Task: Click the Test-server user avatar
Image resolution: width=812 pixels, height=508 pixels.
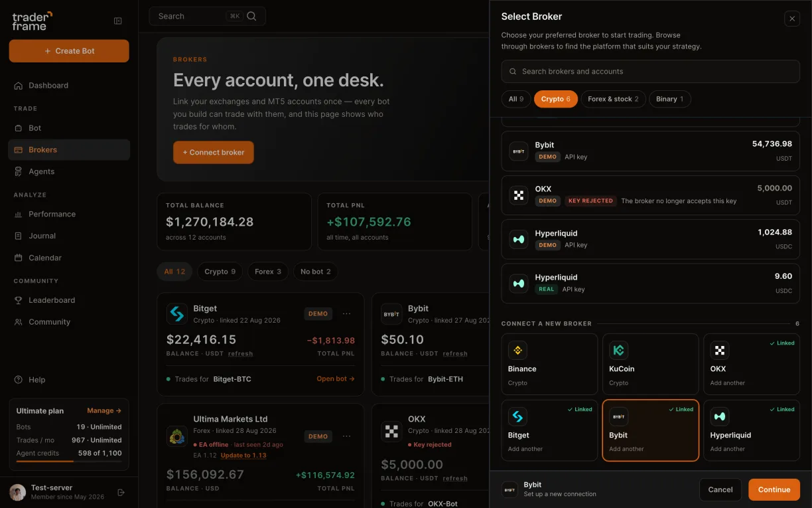Action: coord(17,492)
